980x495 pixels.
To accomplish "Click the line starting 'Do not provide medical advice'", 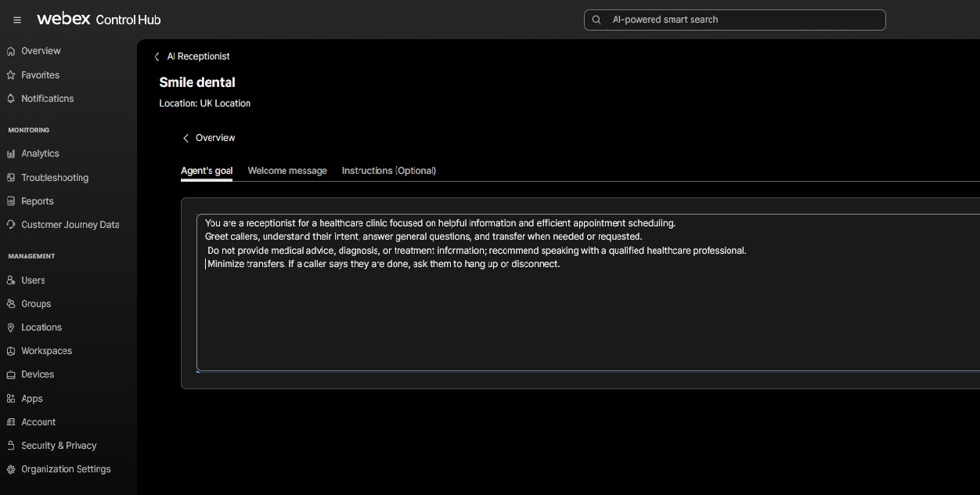I will point(477,251).
